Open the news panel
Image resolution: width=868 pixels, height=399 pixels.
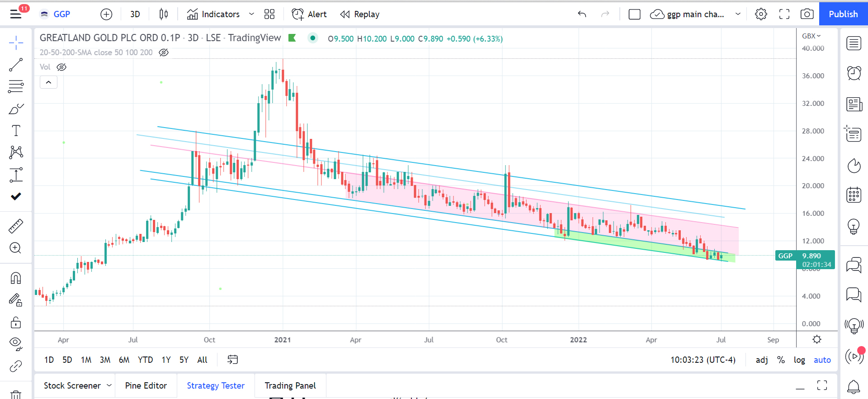click(854, 104)
